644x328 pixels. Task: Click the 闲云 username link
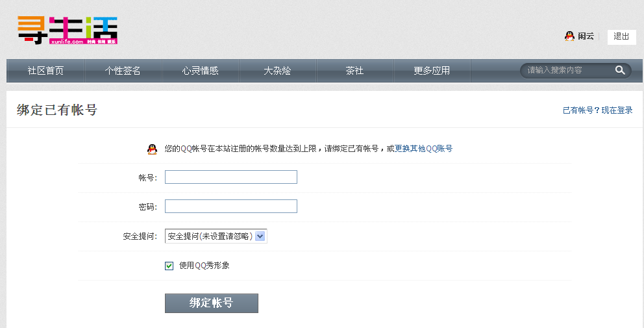coord(586,36)
